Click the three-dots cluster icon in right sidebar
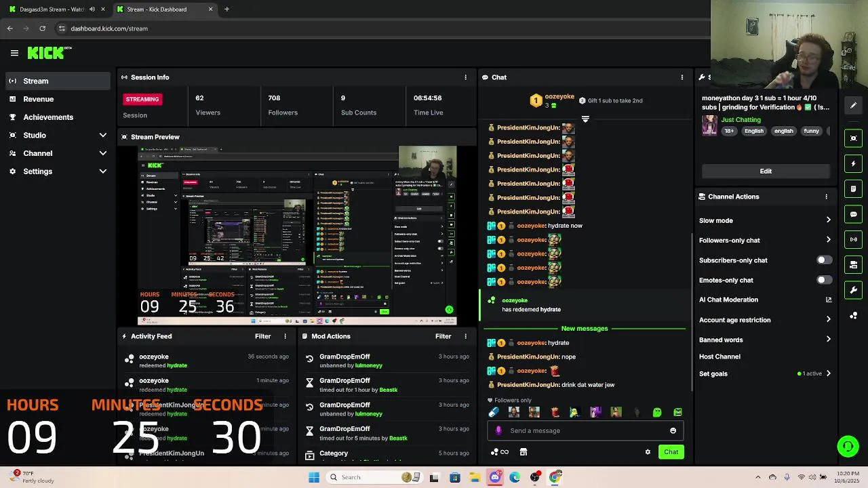The height and width of the screenshot is (488, 868). coord(854,316)
